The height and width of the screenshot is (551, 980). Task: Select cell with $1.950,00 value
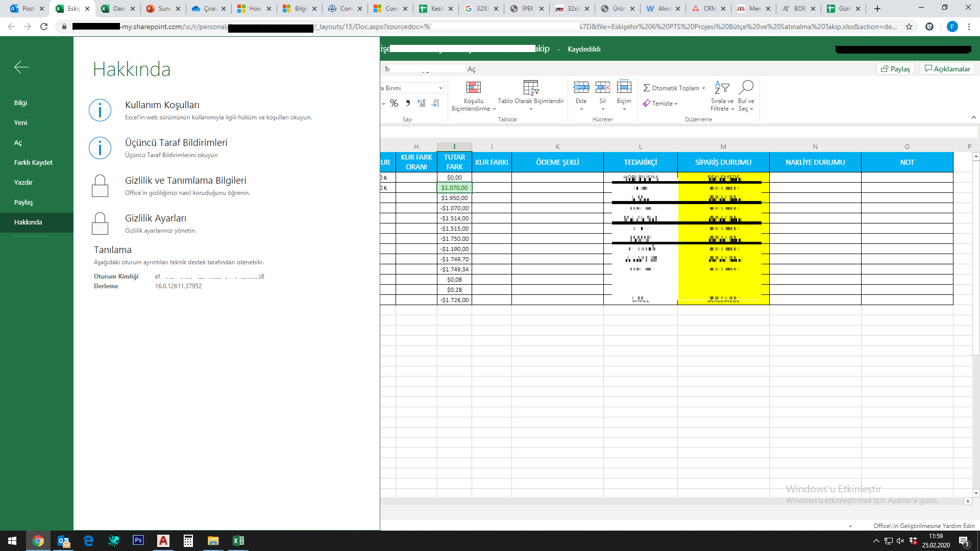[454, 198]
